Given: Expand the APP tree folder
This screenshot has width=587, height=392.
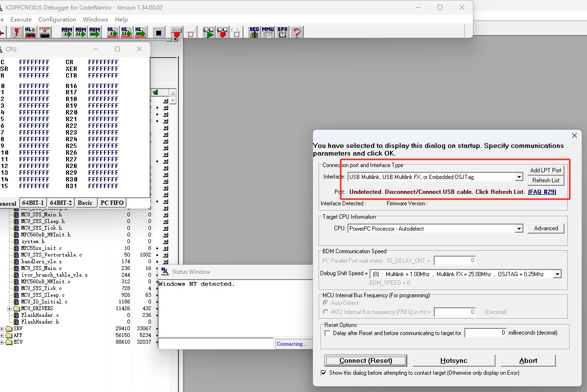Looking at the screenshot, I should pyautogui.click(x=2, y=336).
